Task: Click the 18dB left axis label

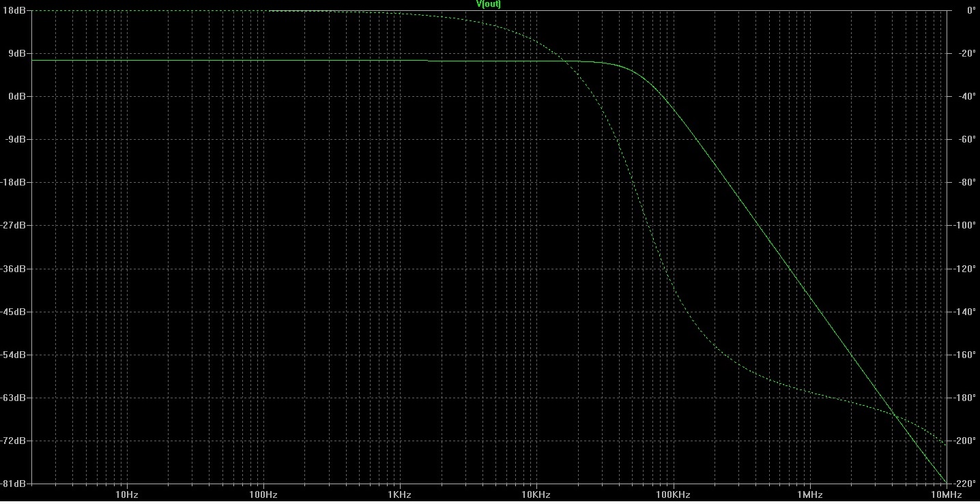Action: coord(16,10)
